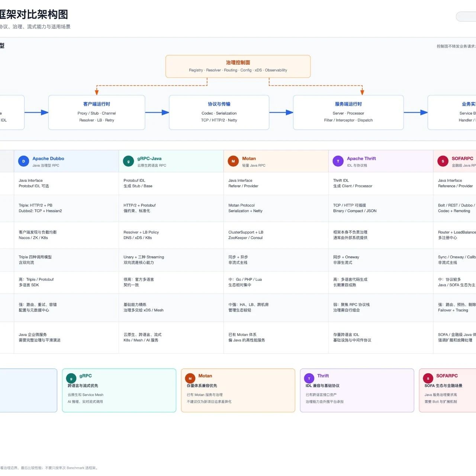476x476 pixels.
Task: Click the "ZooKeeper / Consul" cell text
Action: (x=245, y=238)
